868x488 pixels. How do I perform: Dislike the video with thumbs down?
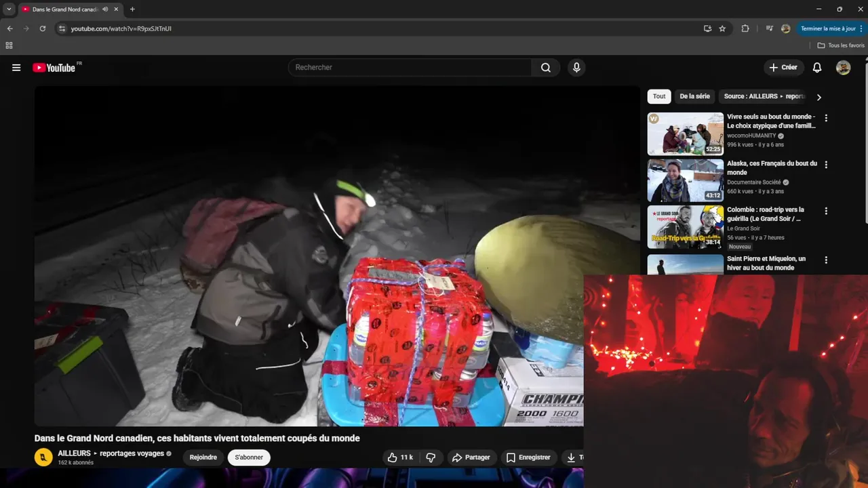431,457
